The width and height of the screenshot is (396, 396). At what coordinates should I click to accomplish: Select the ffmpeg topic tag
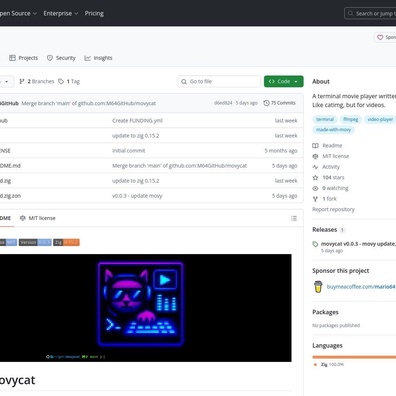(351, 119)
